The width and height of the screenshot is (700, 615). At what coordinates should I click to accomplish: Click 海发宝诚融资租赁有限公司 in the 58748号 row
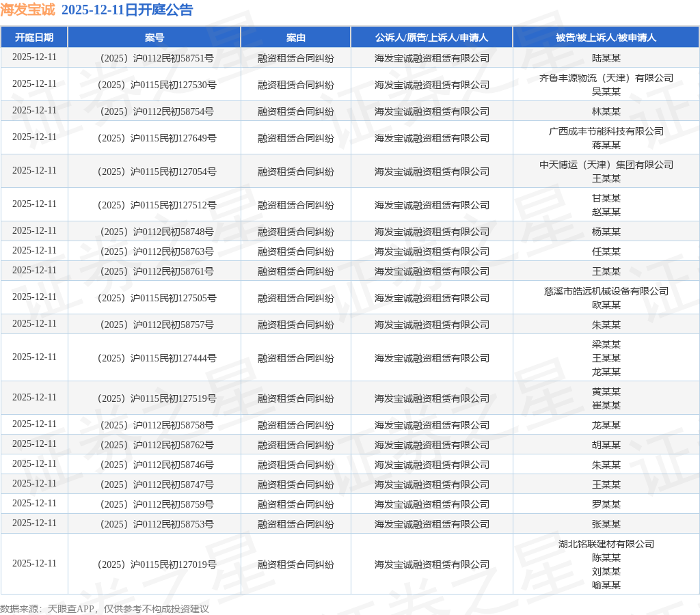click(432, 232)
